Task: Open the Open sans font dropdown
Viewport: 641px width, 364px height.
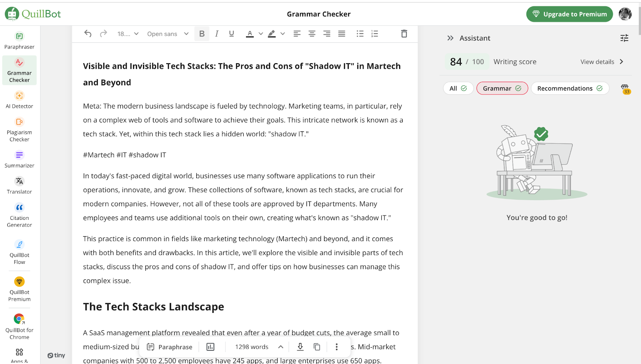Action: click(168, 34)
